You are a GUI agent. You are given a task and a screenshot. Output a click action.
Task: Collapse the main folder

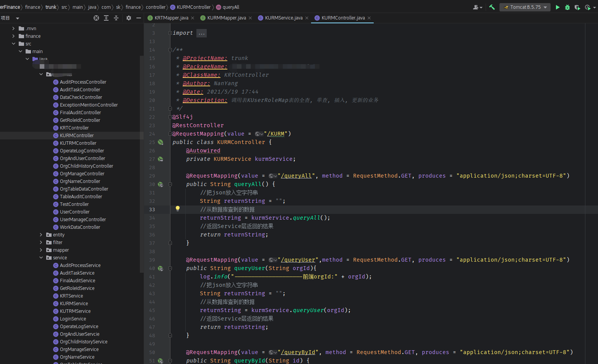click(x=20, y=52)
